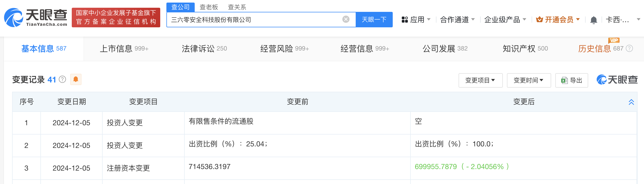This screenshot has width=644, height=184.
Task: Open the 知识产权 tab
Action: [x=525, y=48]
